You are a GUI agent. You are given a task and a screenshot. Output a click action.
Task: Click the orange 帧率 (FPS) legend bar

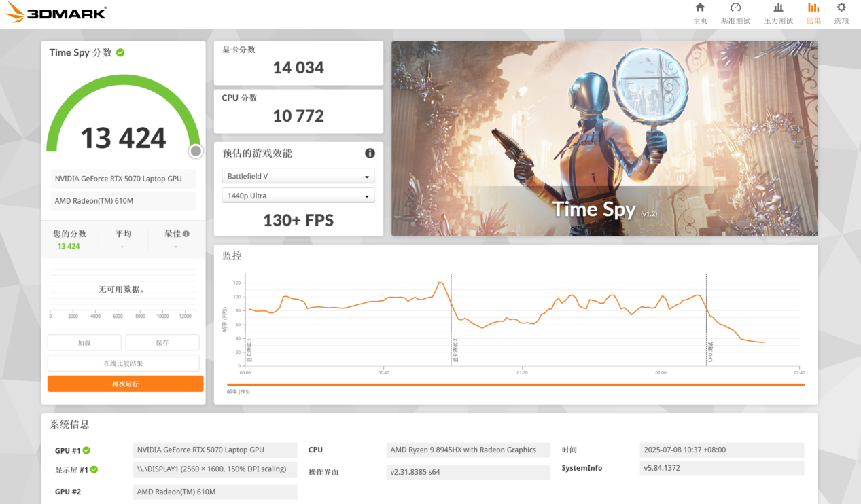pos(516,385)
